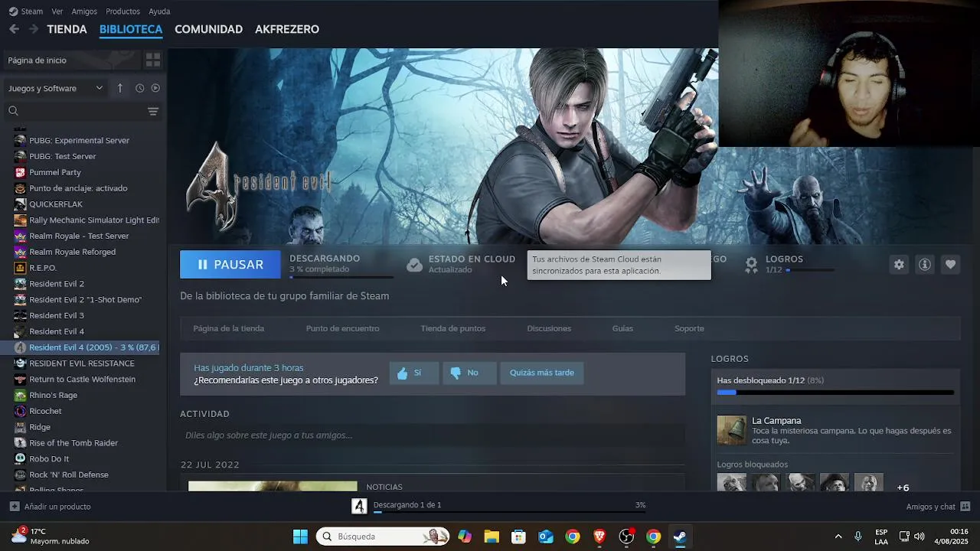Open game info circle icon
This screenshot has width=980, height=551.
(925, 264)
